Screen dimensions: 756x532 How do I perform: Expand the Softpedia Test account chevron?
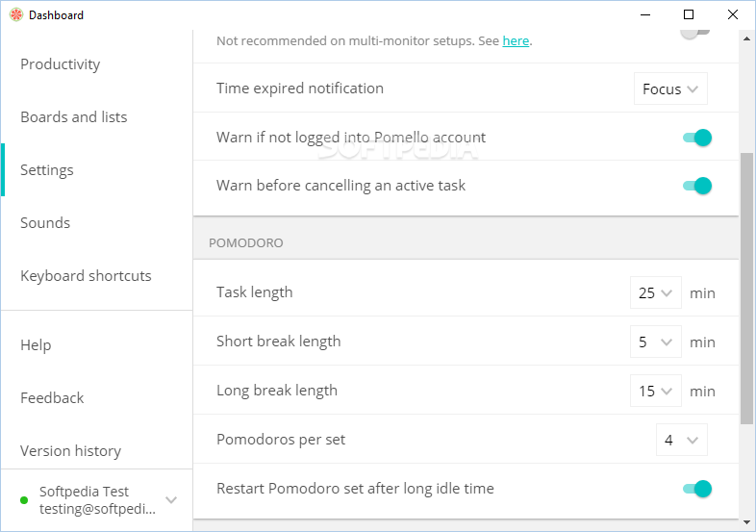[x=171, y=499]
